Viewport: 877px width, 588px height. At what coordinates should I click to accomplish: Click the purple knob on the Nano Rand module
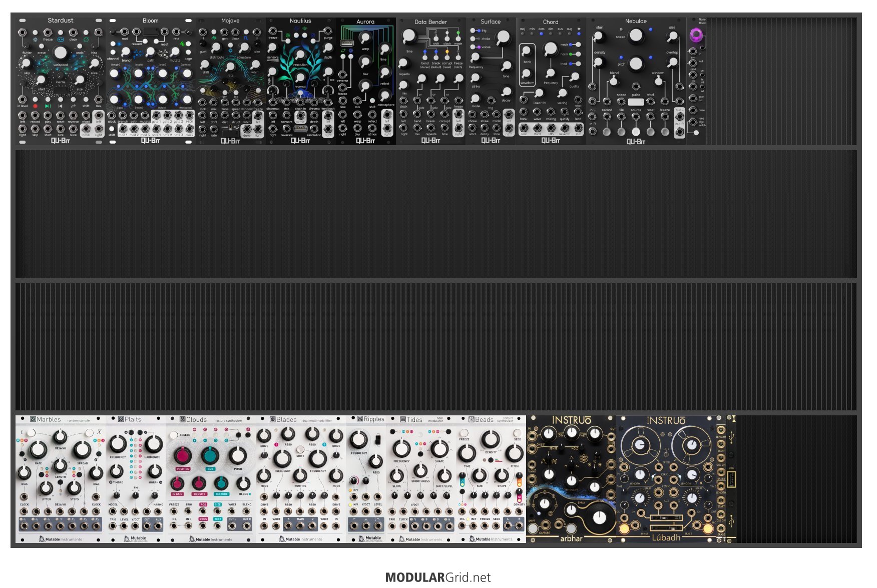point(696,35)
